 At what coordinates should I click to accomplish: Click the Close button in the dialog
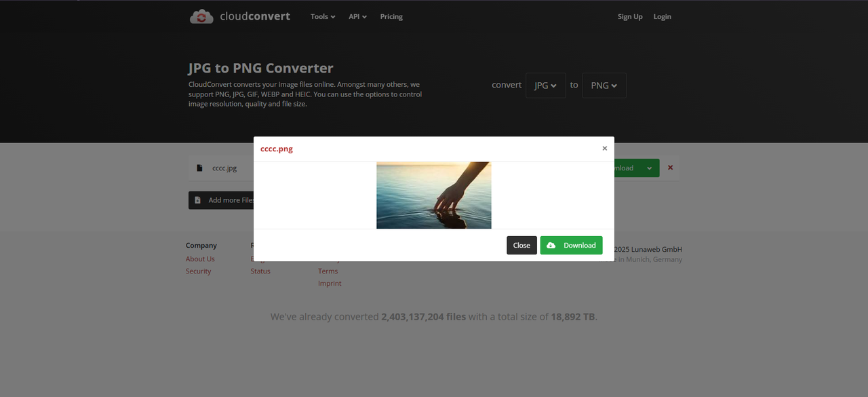pyautogui.click(x=521, y=245)
